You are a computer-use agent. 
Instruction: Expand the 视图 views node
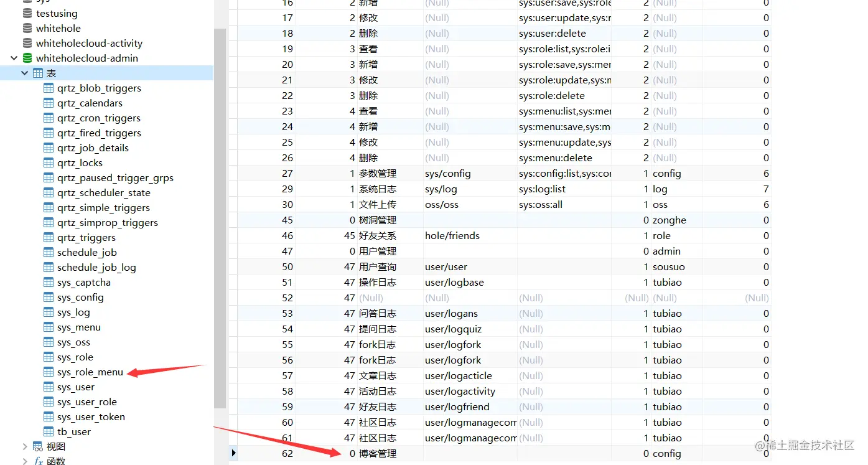[x=25, y=447]
